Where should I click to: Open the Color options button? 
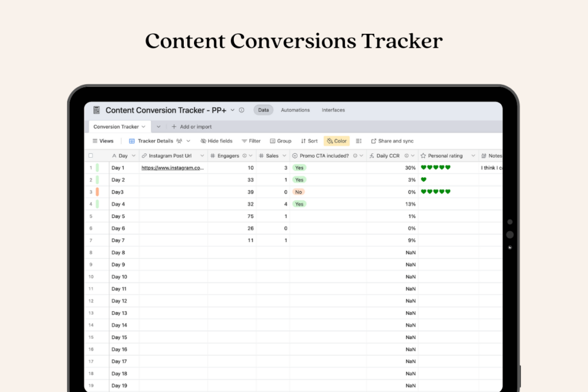(x=336, y=141)
